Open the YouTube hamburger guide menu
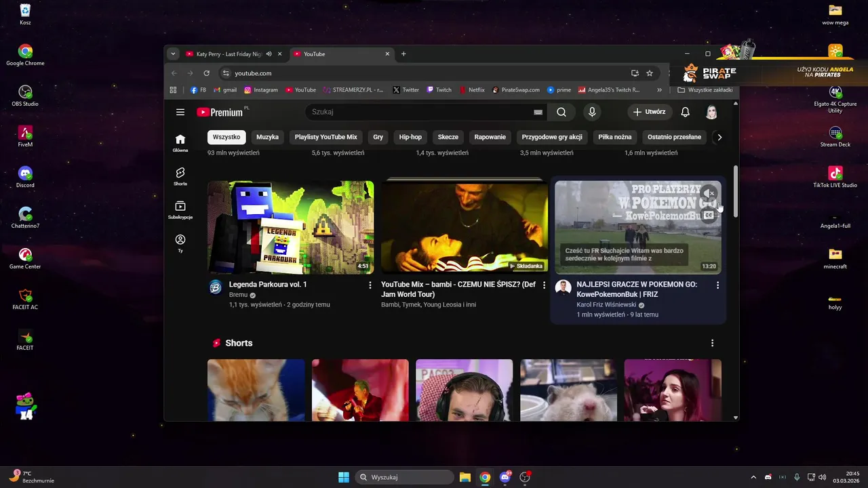 pos(180,112)
